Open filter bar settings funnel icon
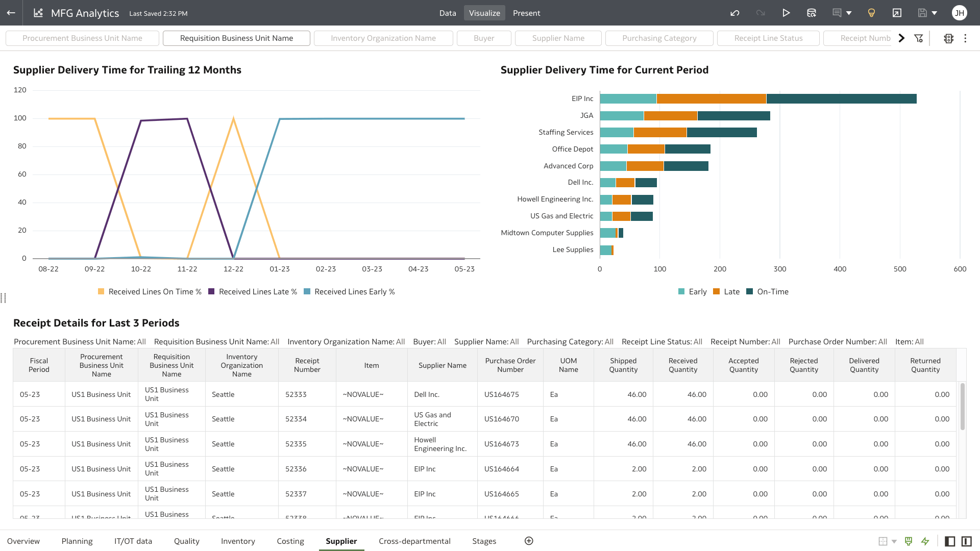The image size is (980, 551). click(919, 38)
